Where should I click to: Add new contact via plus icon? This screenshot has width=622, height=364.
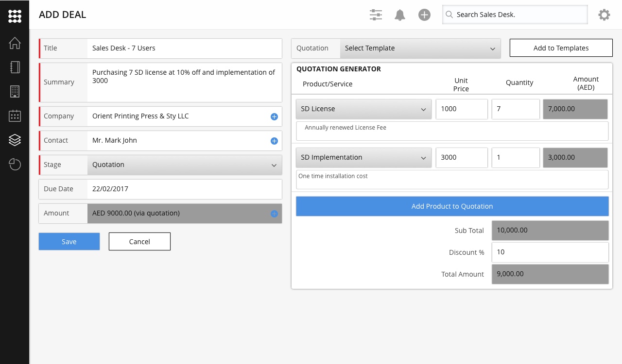pyautogui.click(x=274, y=141)
